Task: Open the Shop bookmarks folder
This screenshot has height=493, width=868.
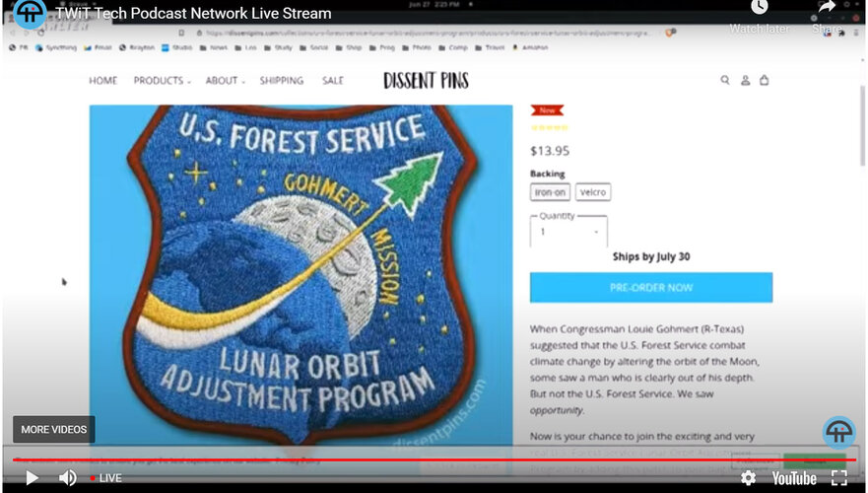Action: coord(349,47)
